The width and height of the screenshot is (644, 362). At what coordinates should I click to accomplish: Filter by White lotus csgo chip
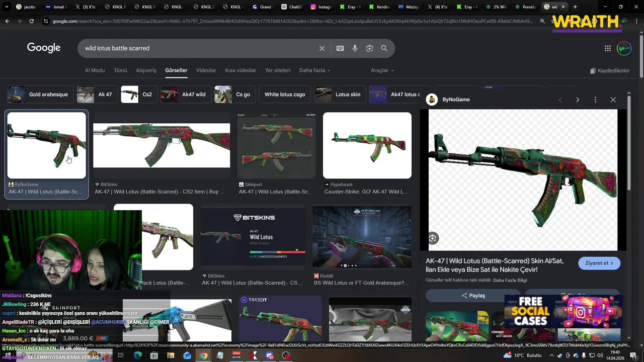[x=285, y=95]
